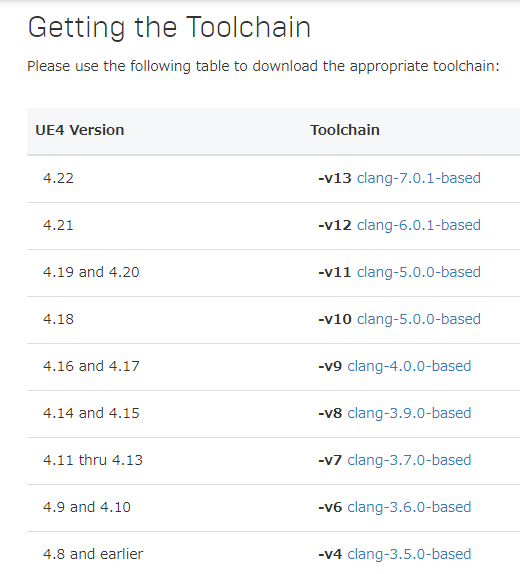The height and width of the screenshot is (574, 520).
Task: Download the v10 clang-5.0.0-based toolchain
Action: tap(419, 319)
